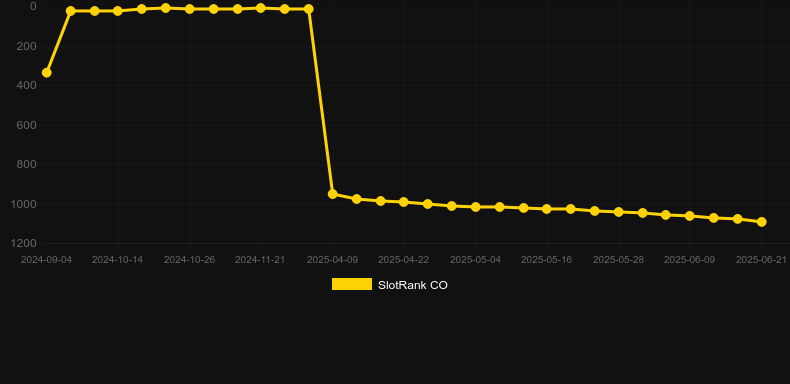The image size is (790, 384).
Task: Click the last high point before the steep drop
Action: tap(308, 9)
